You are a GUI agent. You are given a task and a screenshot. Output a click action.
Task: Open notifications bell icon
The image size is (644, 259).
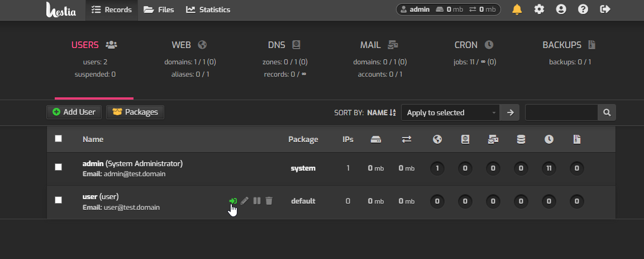pos(517,10)
